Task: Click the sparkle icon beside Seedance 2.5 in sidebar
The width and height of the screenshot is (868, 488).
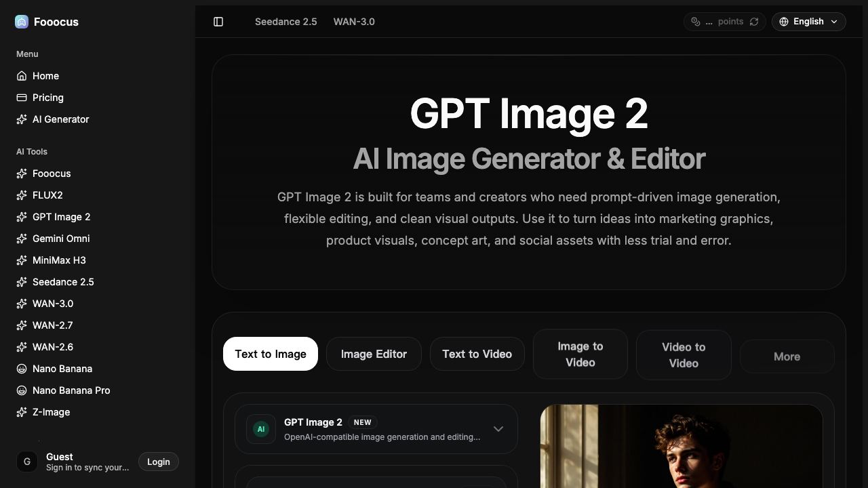Action: [22, 282]
